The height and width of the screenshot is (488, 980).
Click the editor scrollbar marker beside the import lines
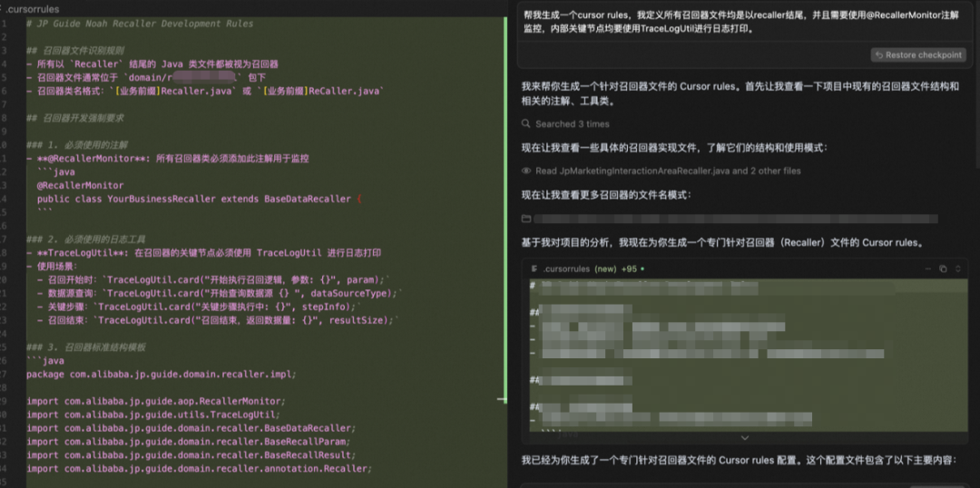click(502, 398)
